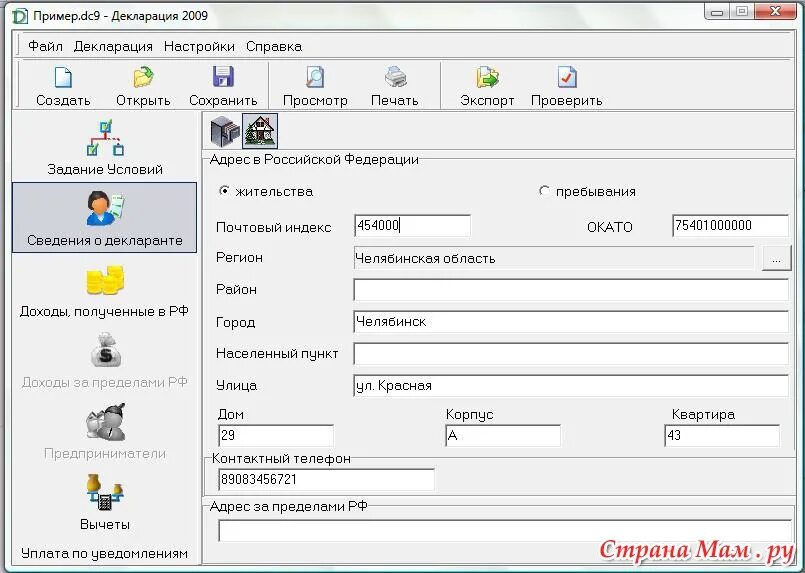Select Сведения о декларанте sidebar section
The image size is (805, 573).
point(105,218)
